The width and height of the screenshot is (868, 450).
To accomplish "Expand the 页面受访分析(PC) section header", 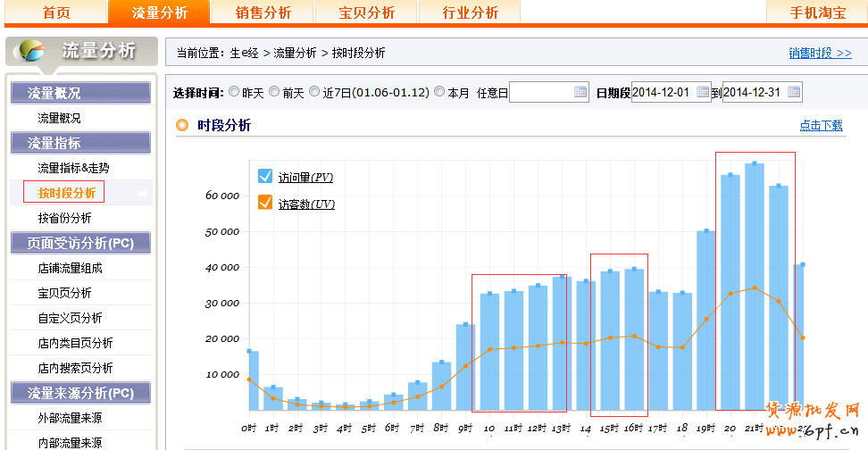I will coord(80,243).
